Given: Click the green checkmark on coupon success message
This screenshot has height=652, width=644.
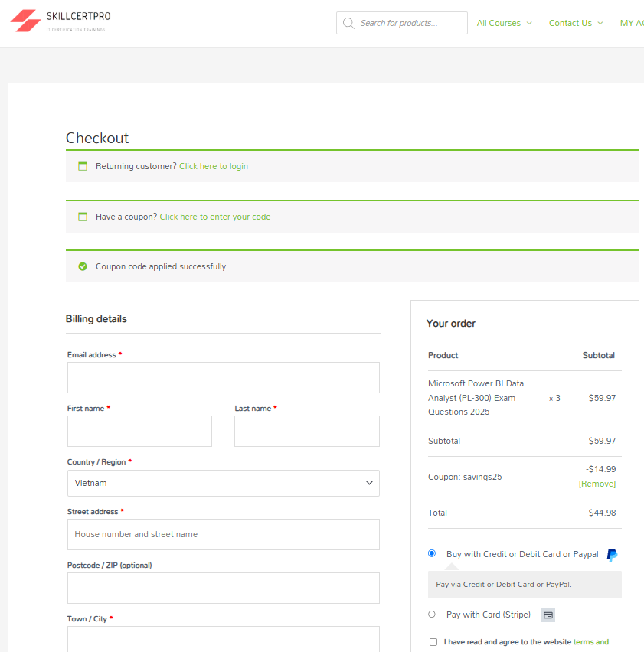Looking at the screenshot, I should [83, 266].
